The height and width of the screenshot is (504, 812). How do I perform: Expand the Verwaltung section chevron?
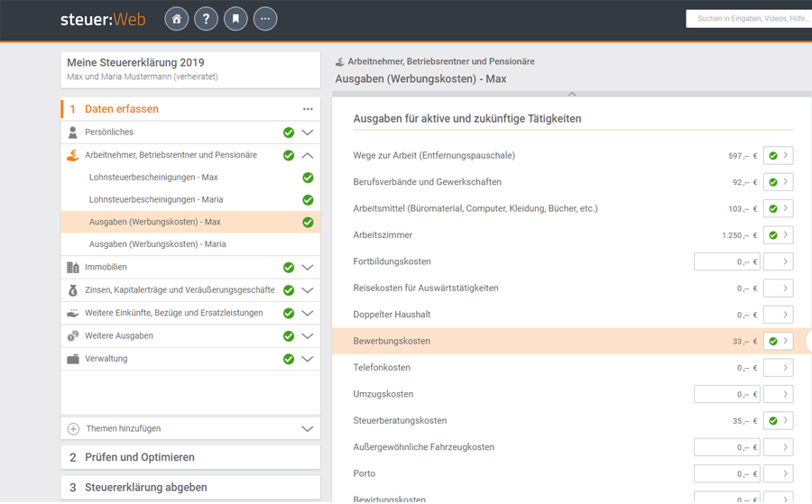[308, 359]
